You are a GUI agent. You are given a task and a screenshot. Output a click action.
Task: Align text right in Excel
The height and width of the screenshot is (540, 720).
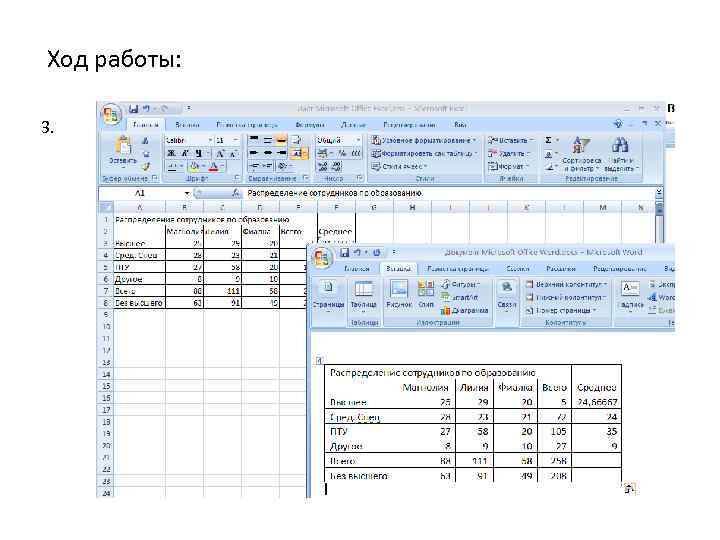tap(281, 153)
